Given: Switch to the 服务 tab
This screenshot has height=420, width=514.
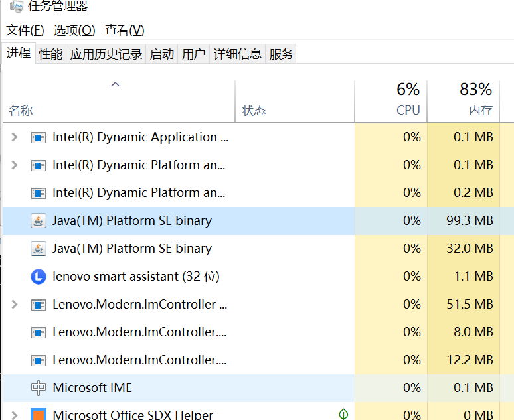Looking at the screenshot, I should point(281,54).
